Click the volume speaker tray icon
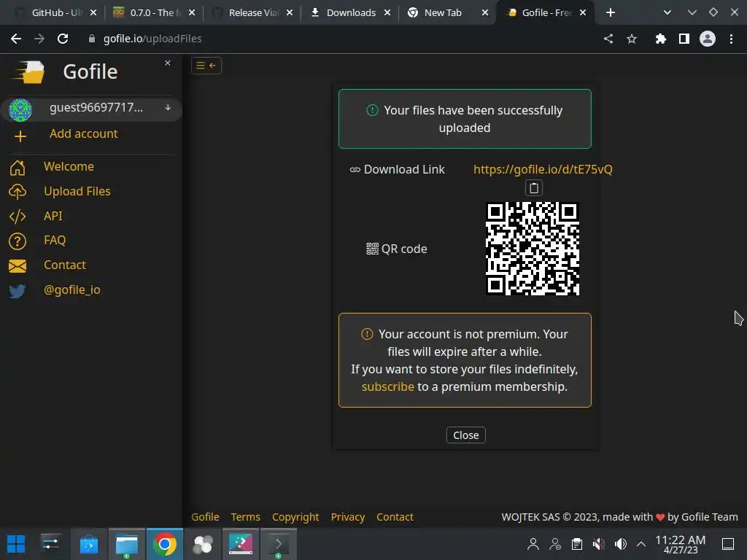This screenshot has width=747, height=560. 620,544
